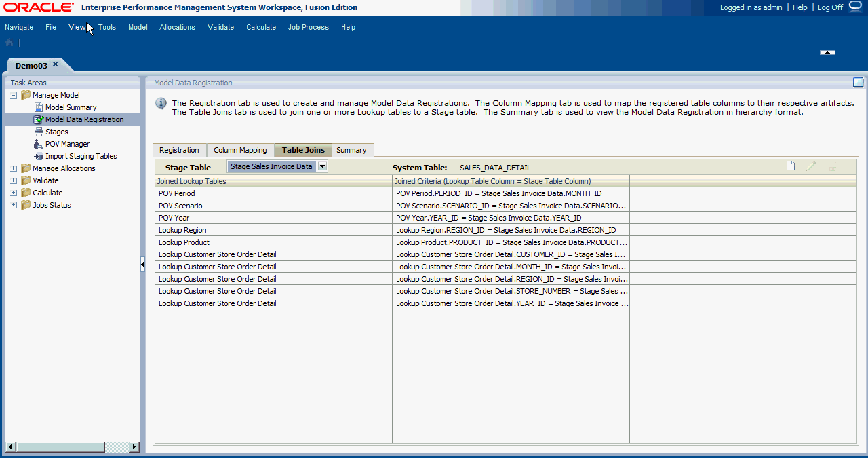This screenshot has height=458, width=868.
Task: Switch to the Registration tab
Action: click(179, 150)
